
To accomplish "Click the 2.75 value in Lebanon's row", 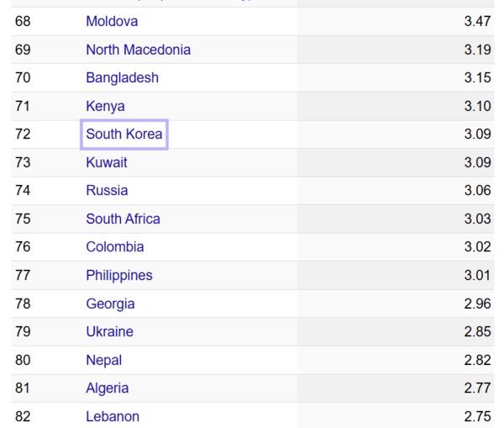I will coord(477,416).
